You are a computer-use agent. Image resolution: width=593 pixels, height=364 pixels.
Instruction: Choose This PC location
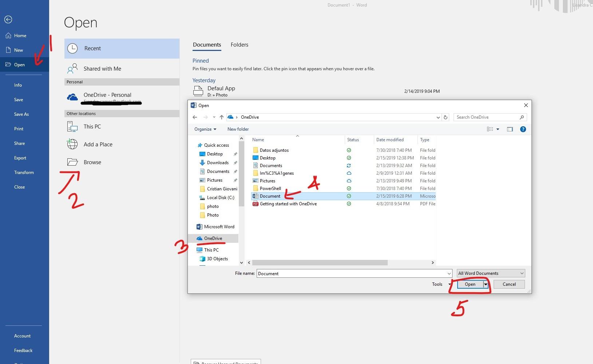click(122, 127)
